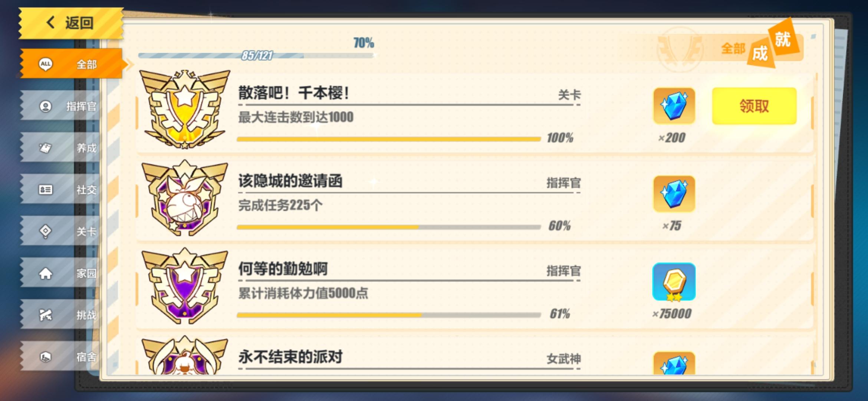This screenshot has height=401, width=868.
Task: Select the 挑战 challenge icon
Action: point(45,315)
